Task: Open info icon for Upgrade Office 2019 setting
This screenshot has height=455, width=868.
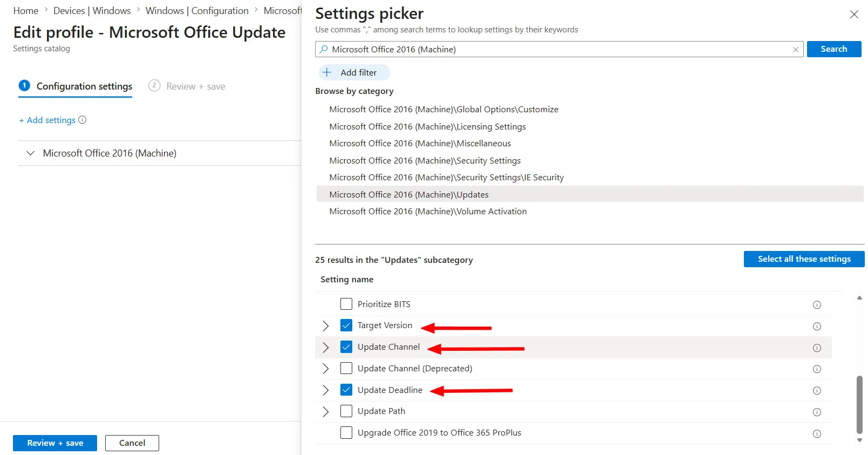Action: coord(817,434)
